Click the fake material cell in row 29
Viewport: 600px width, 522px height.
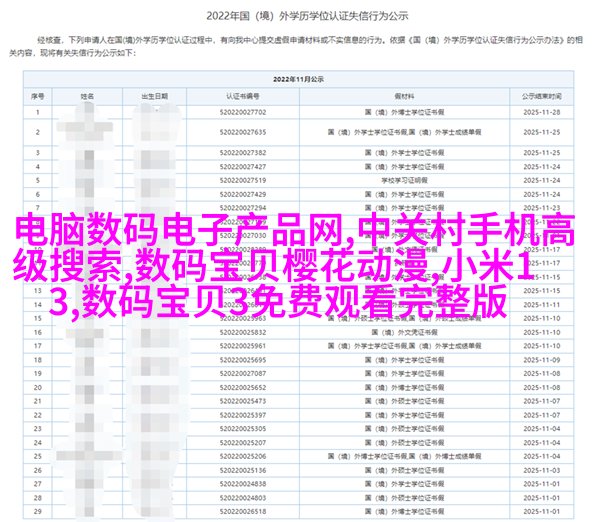tap(404, 511)
